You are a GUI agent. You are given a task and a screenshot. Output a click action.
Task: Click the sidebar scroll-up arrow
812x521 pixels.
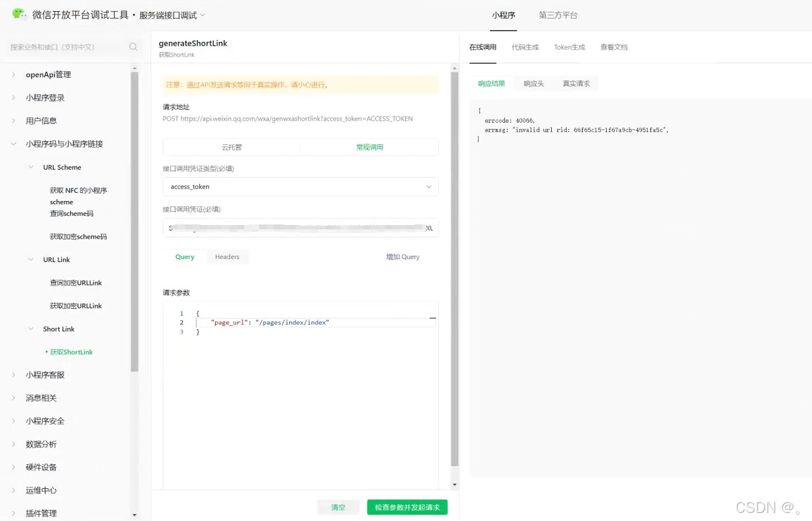point(134,68)
